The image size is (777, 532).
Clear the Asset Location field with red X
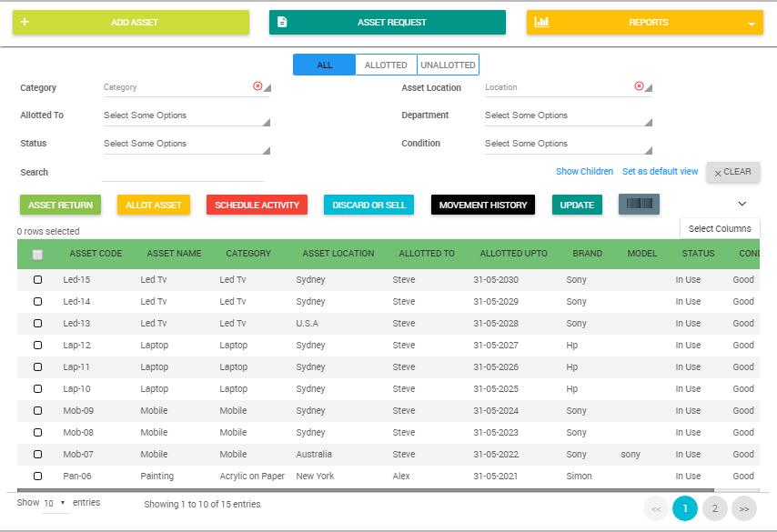click(x=639, y=86)
